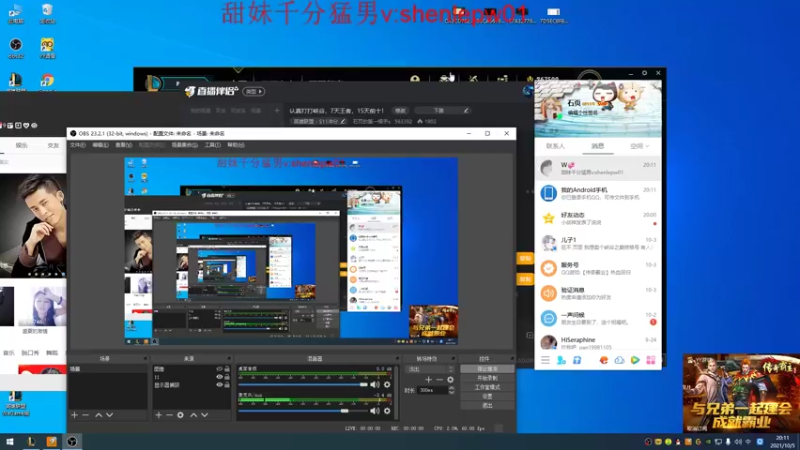
Task: Add a scene transition with plus icon
Action: 429,380
